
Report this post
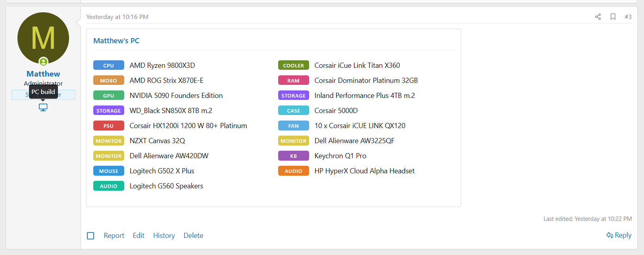click(114, 236)
